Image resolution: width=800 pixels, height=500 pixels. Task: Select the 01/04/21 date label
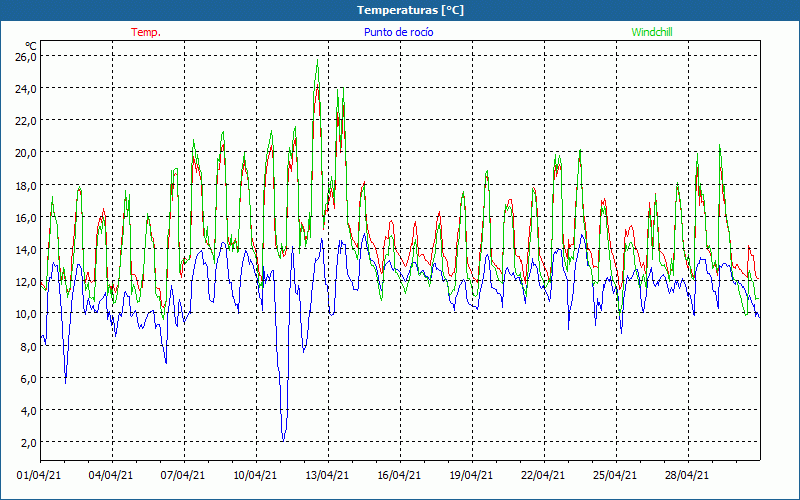click(39, 475)
